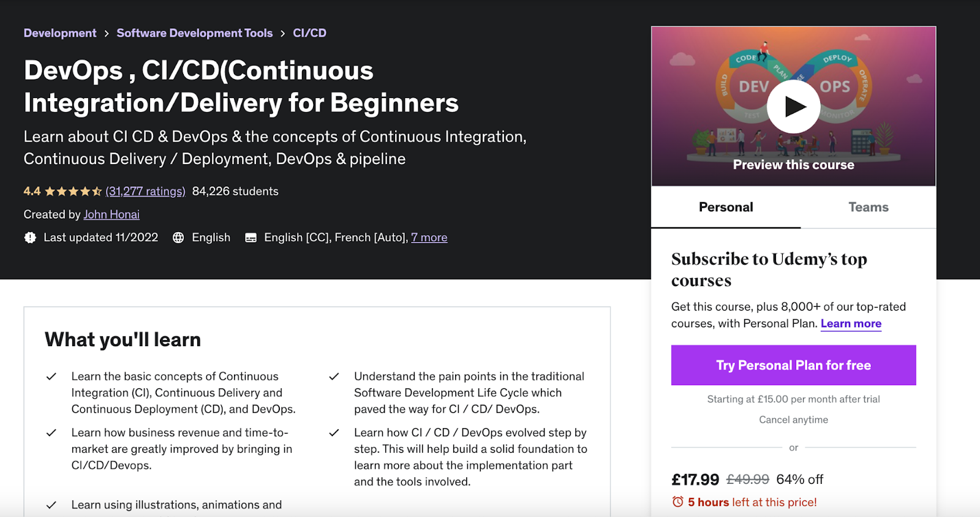The height and width of the screenshot is (517, 980).
Task: Click Try Personal Plan for free
Action: 793,365
